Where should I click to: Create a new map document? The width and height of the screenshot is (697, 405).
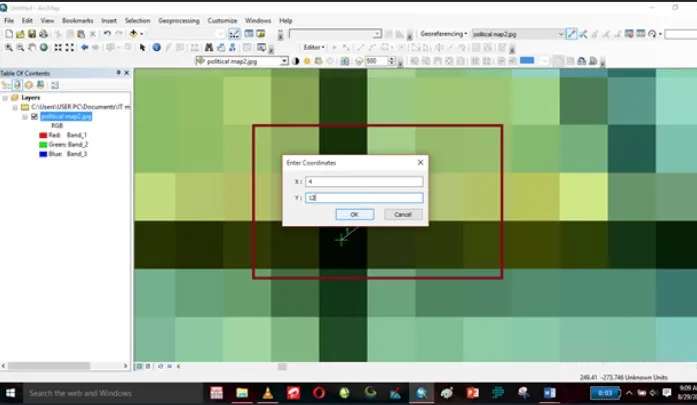(8, 34)
